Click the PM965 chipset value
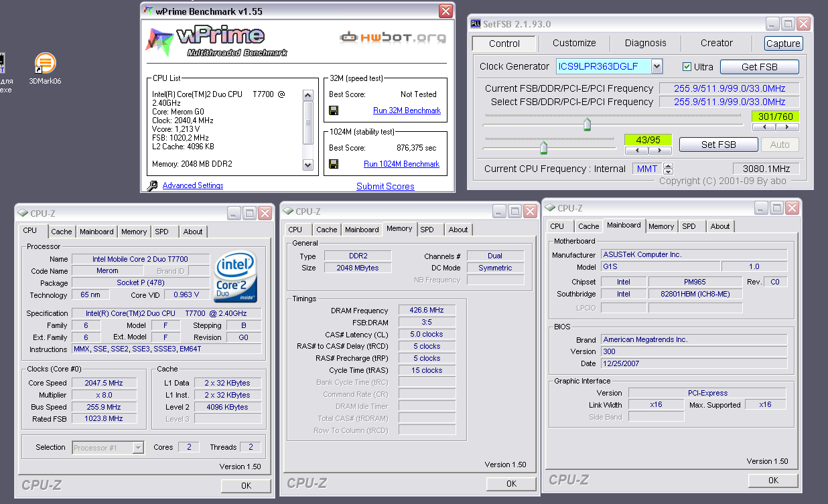This screenshot has height=504, width=828. point(696,282)
